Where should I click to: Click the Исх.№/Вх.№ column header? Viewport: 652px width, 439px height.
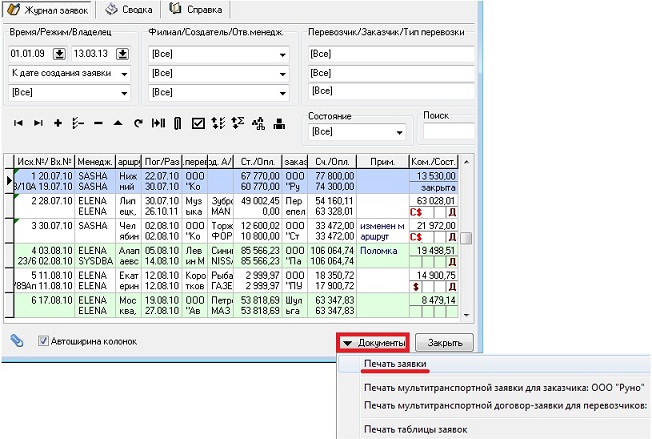[44, 161]
